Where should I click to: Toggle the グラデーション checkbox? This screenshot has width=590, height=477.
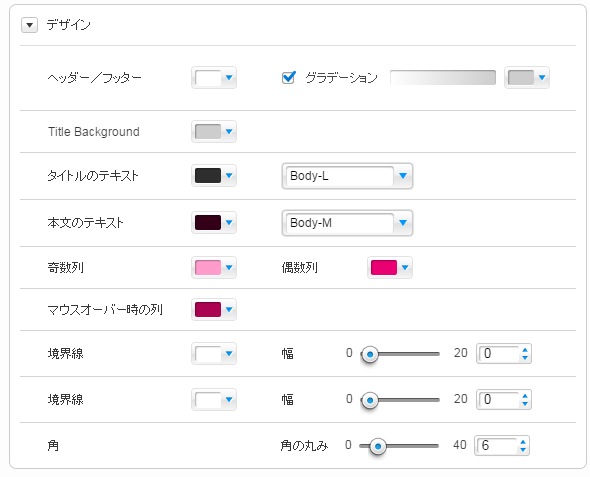tap(289, 77)
